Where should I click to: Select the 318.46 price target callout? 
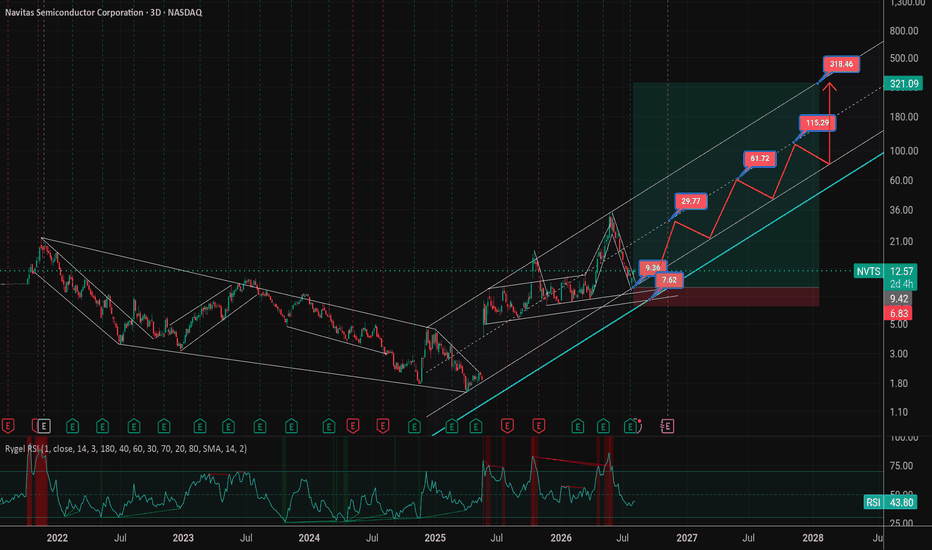point(841,64)
